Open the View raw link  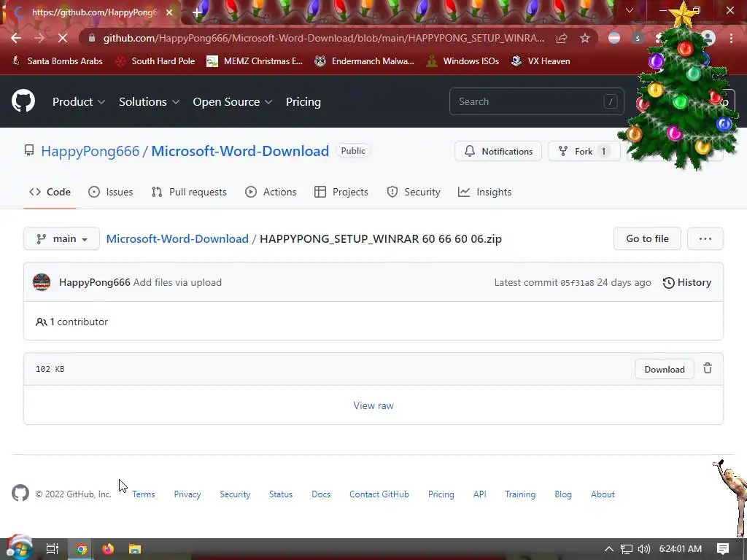373,405
